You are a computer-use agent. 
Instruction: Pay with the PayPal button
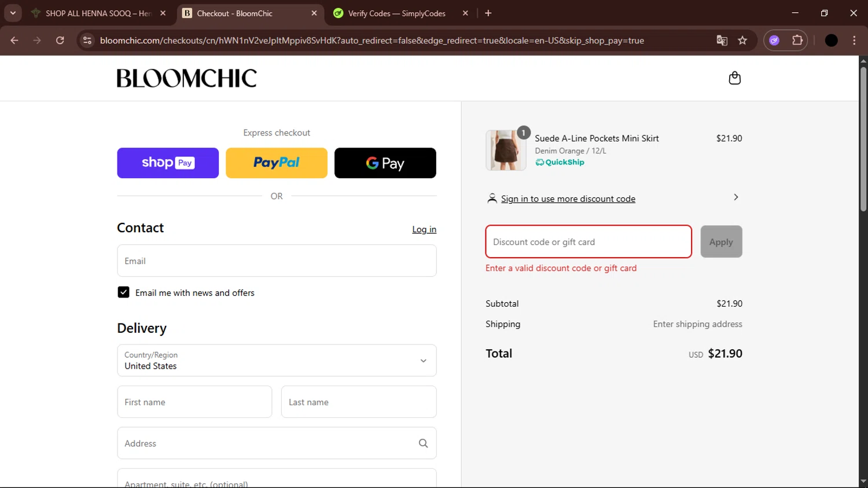(x=277, y=163)
